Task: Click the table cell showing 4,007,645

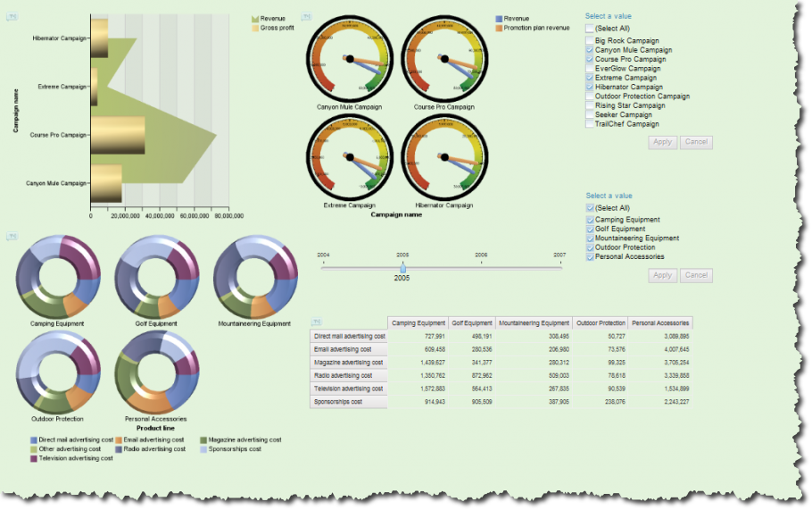Action: click(x=660, y=349)
